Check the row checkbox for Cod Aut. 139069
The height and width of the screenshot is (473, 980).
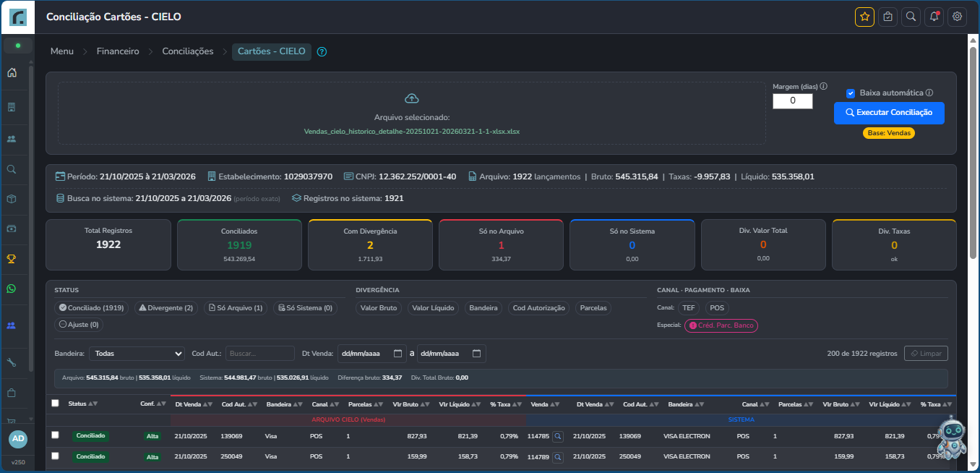coord(55,435)
